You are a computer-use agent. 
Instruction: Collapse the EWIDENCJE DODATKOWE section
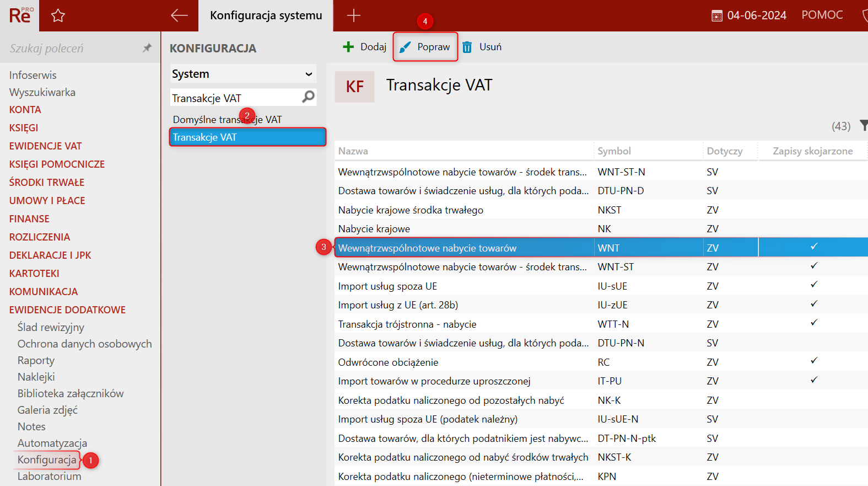click(x=67, y=310)
